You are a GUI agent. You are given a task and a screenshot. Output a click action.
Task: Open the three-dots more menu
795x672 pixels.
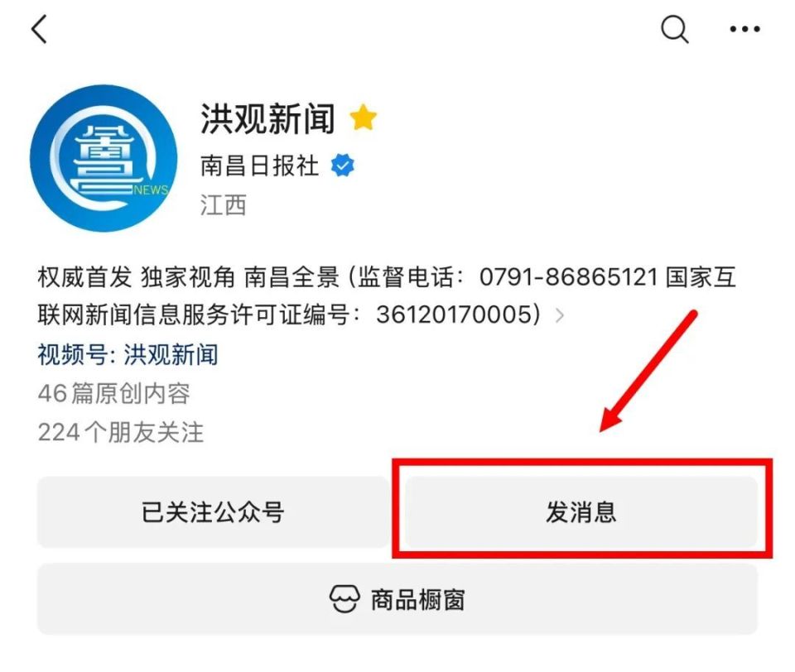[x=744, y=30]
